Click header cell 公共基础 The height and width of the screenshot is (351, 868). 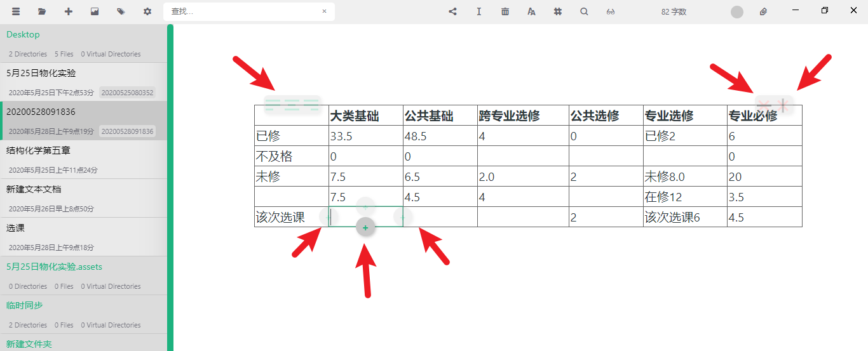pos(440,116)
